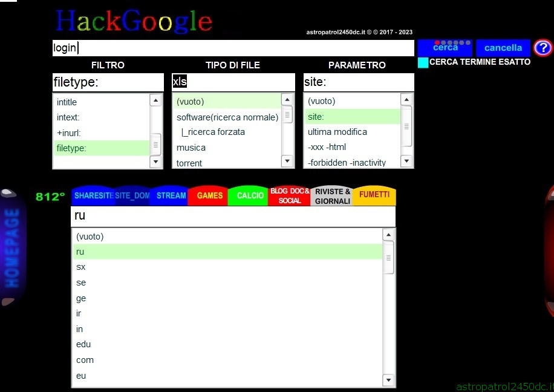Select ir in the domain list
The image size is (554, 392).
pos(227,313)
